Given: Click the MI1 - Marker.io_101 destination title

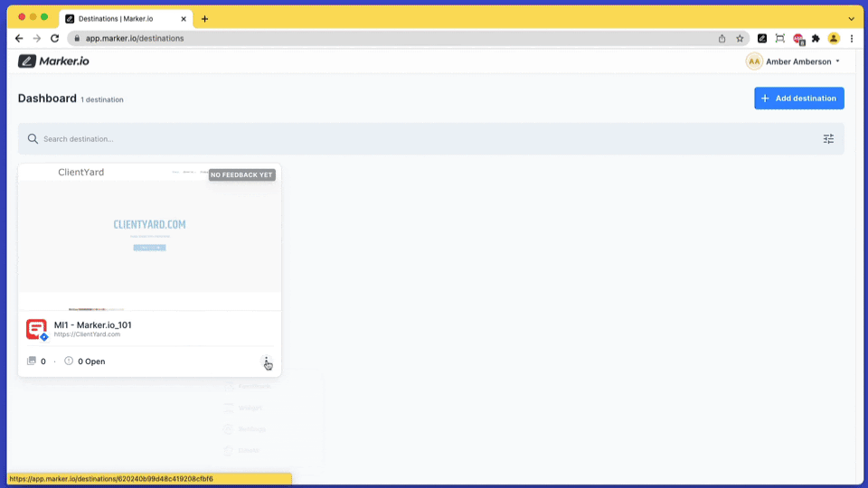Looking at the screenshot, I should (x=92, y=324).
